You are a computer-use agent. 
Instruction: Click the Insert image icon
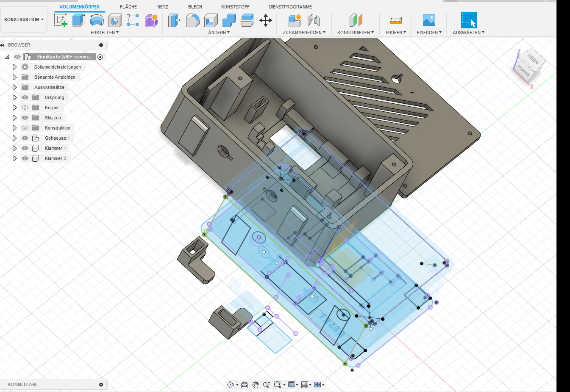(429, 20)
